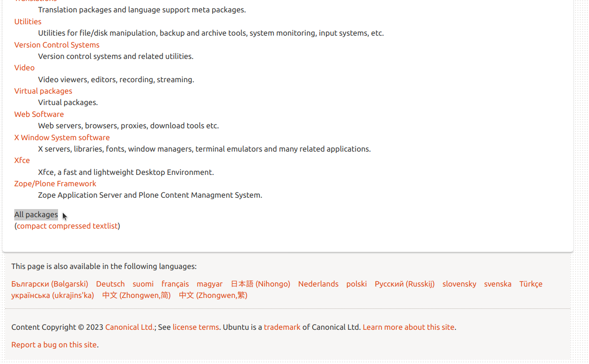Select Türkçe language version

pos(530,284)
